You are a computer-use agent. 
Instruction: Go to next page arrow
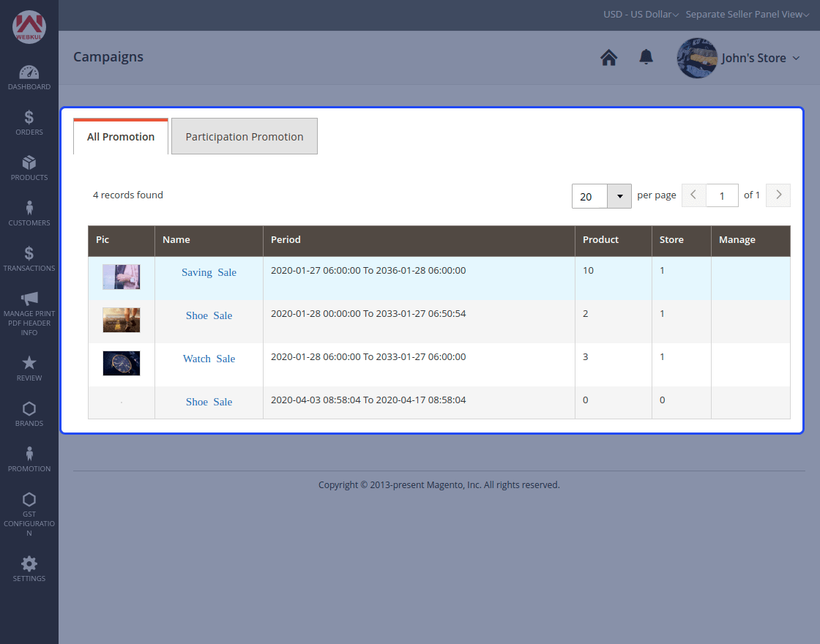pyautogui.click(x=778, y=195)
